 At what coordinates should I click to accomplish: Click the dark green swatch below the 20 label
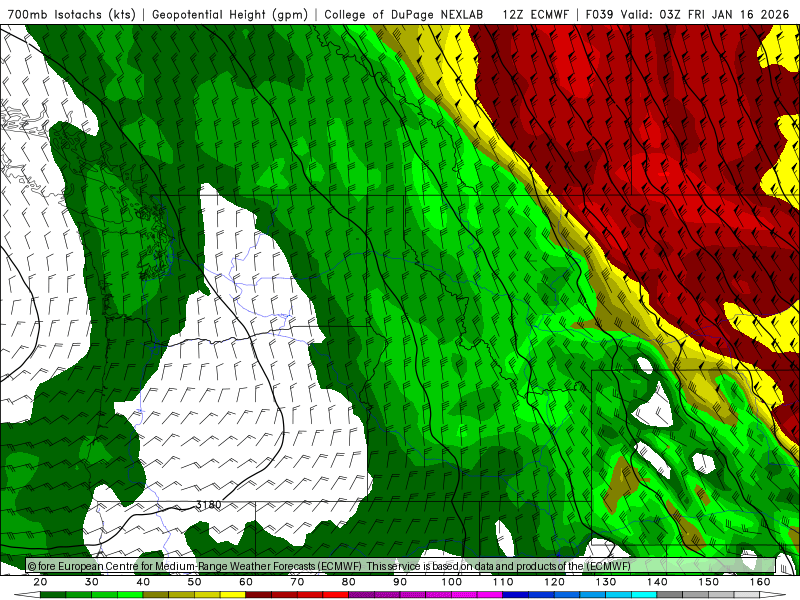[53, 595]
